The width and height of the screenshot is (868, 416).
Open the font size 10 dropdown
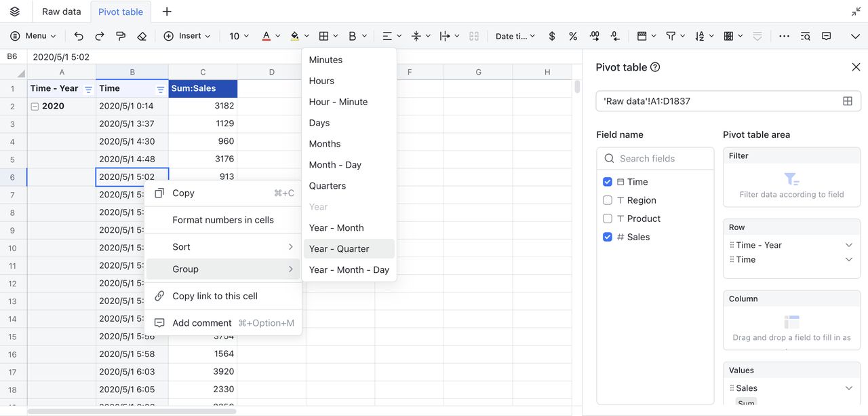click(x=239, y=36)
